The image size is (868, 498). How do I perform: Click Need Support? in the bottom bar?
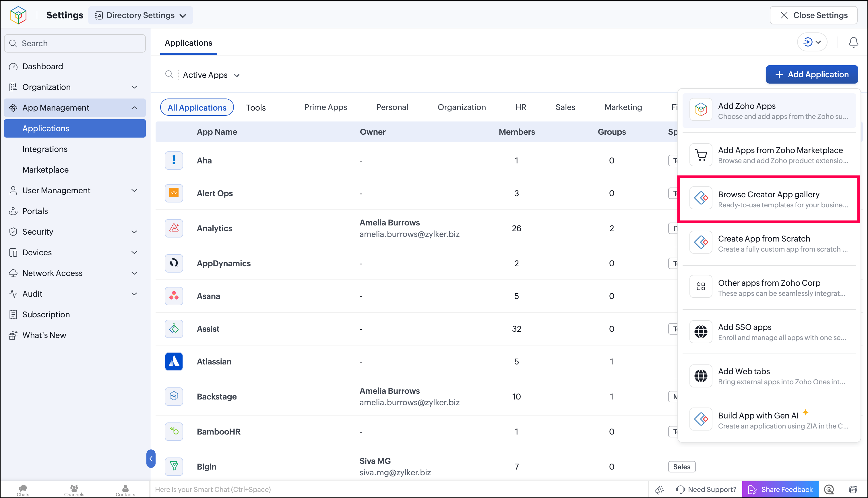tap(706, 489)
